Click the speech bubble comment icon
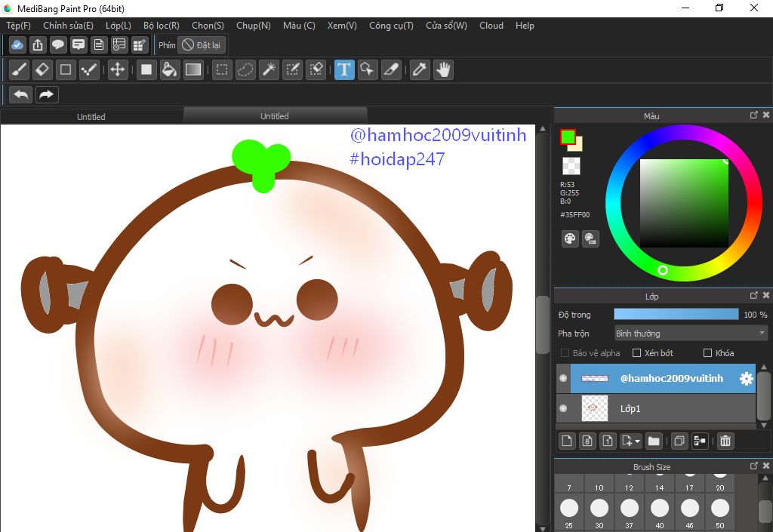 (x=57, y=45)
